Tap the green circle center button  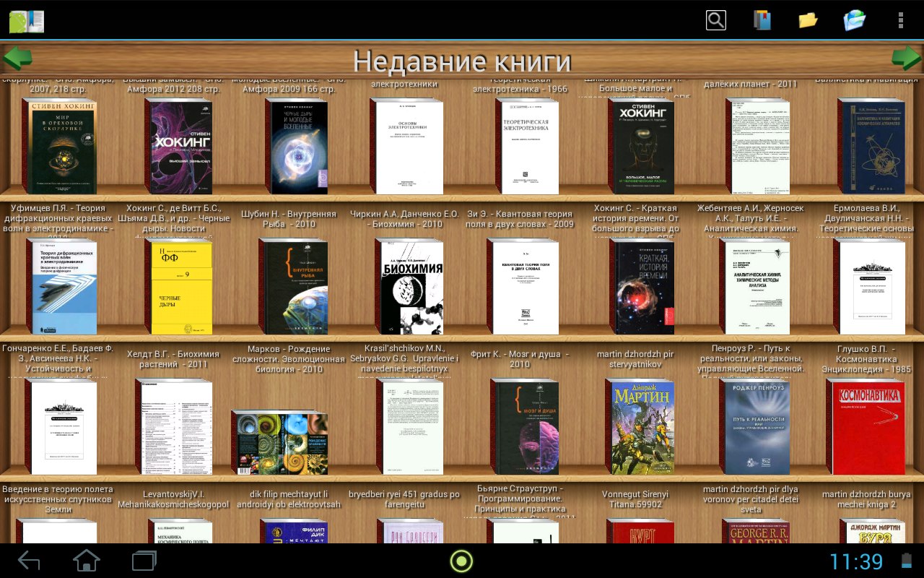point(461,561)
